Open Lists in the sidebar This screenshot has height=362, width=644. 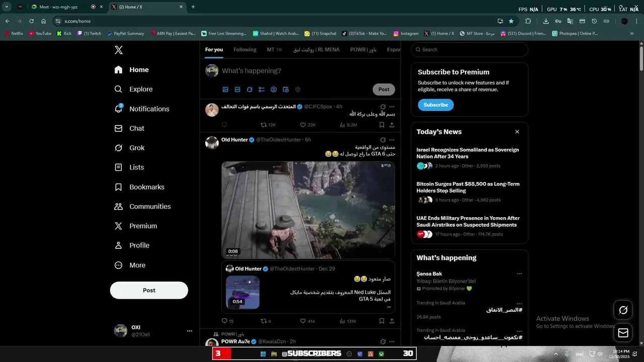[129, 167]
